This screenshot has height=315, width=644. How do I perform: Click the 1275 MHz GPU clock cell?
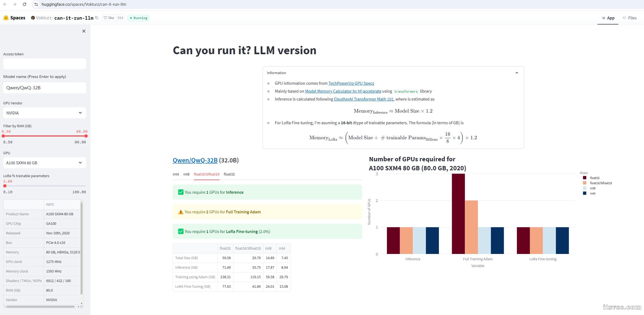[x=62, y=262]
